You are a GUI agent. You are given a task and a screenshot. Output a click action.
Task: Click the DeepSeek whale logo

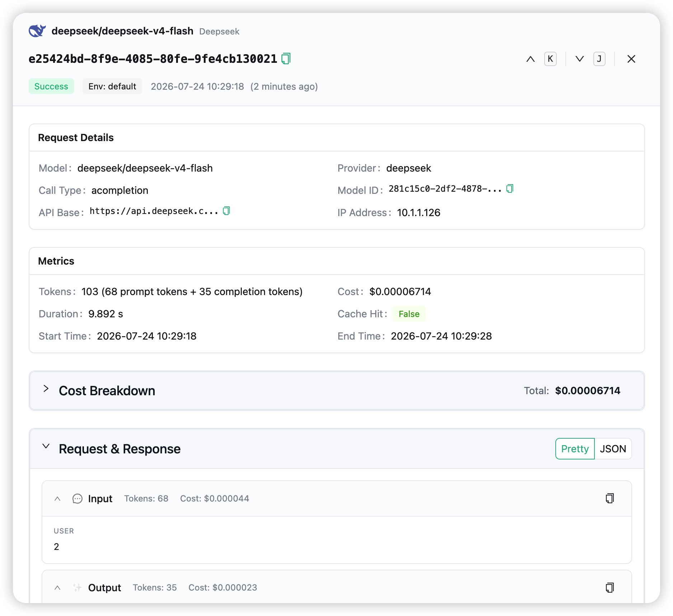pyautogui.click(x=37, y=31)
